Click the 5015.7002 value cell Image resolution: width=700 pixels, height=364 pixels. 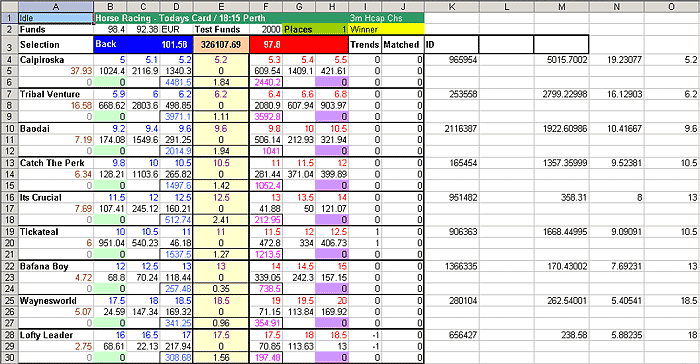click(562, 60)
